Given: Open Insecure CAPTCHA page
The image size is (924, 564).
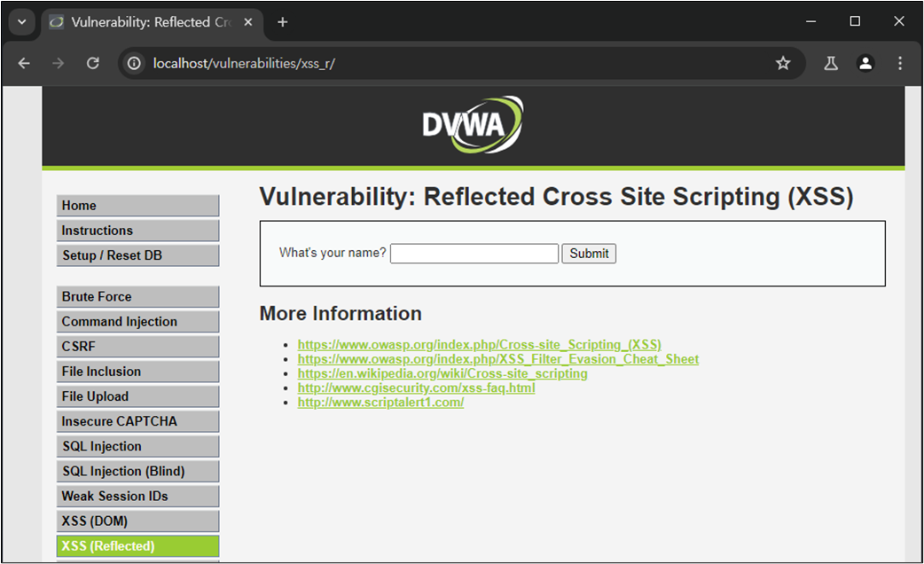Looking at the screenshot, I should [138, 421].
